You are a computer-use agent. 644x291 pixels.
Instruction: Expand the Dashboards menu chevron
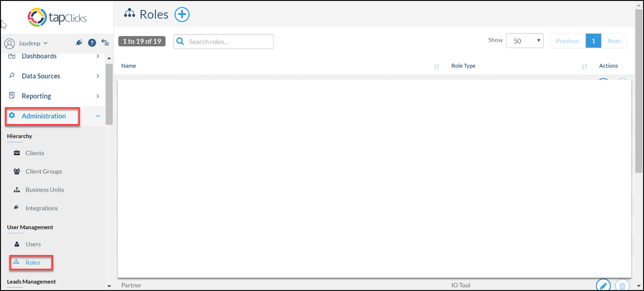(x=98, y=56)
